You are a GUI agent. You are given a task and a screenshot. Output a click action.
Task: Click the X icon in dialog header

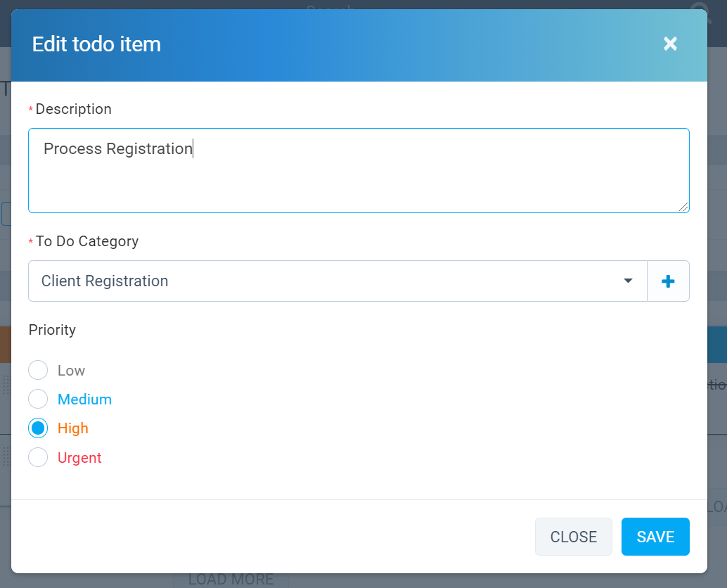(x=670, y=44)
